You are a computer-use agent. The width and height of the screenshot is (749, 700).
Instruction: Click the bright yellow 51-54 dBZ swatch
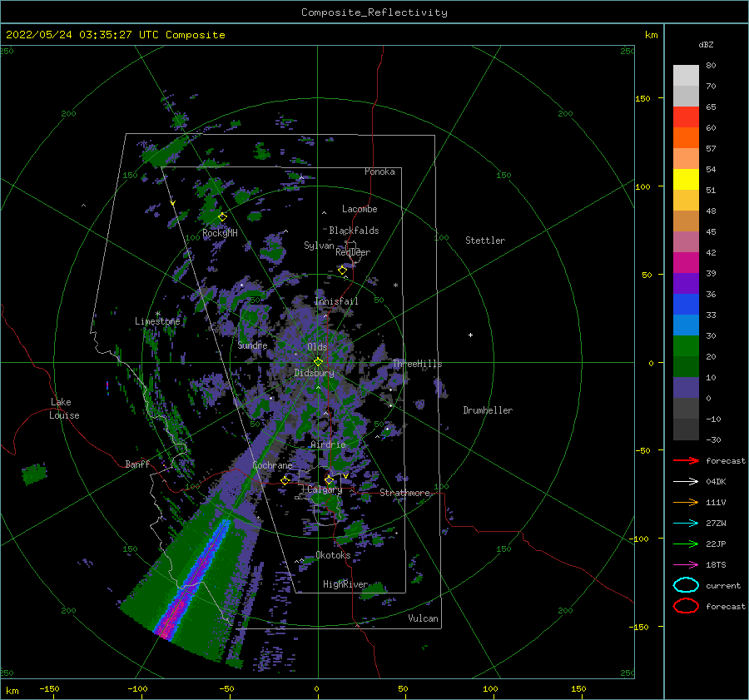(x=686, y=180)
